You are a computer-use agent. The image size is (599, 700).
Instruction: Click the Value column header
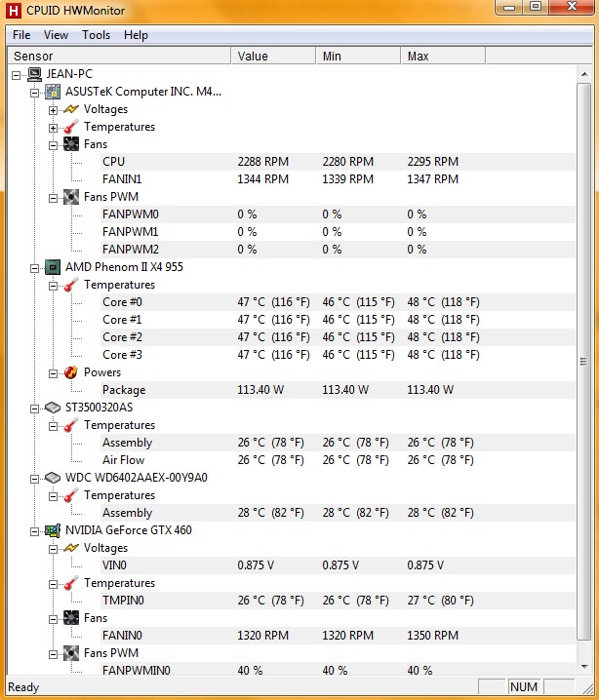[x=273, y=57]
